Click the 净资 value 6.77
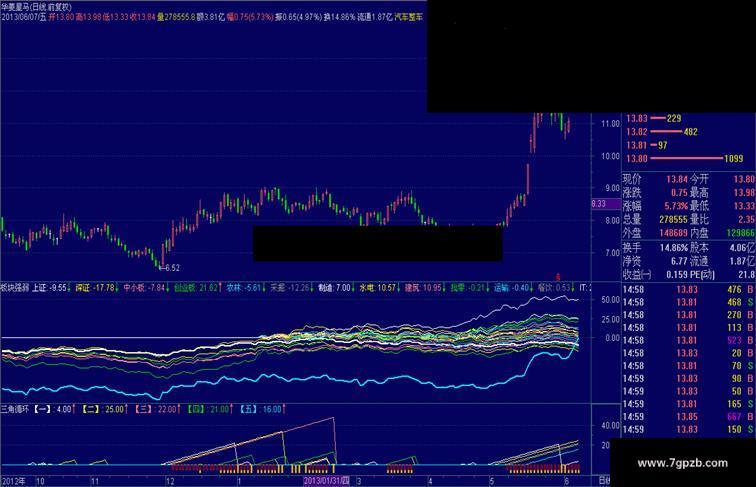 pyautogui.click(x=679, y=261)
